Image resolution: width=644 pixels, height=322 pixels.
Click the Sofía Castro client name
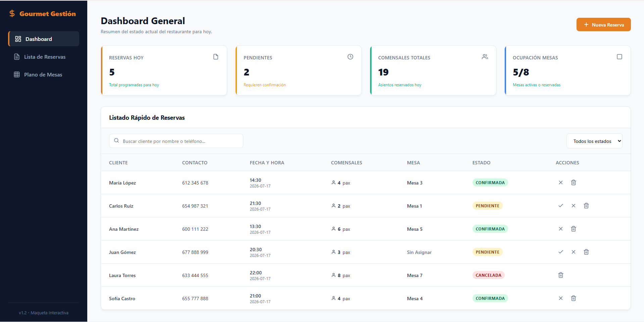[x=122, y=299]
